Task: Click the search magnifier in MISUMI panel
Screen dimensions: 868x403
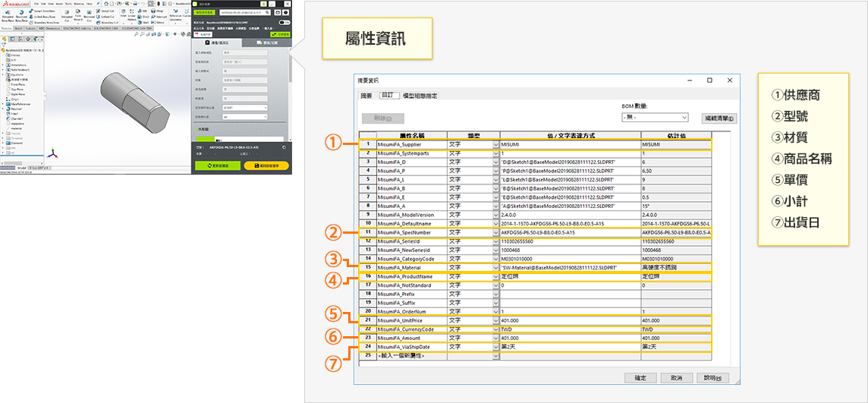Action: click(x=266, y=13)
